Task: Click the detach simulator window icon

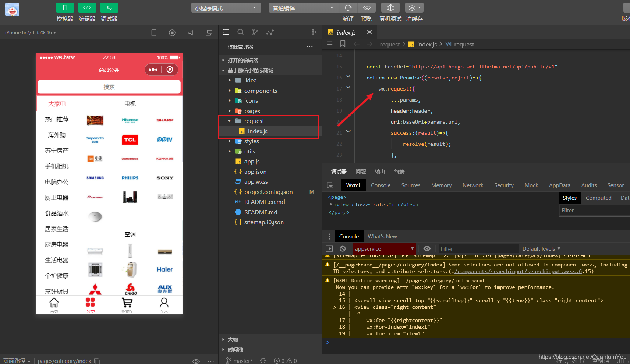Action: click(x=209, y=33)
